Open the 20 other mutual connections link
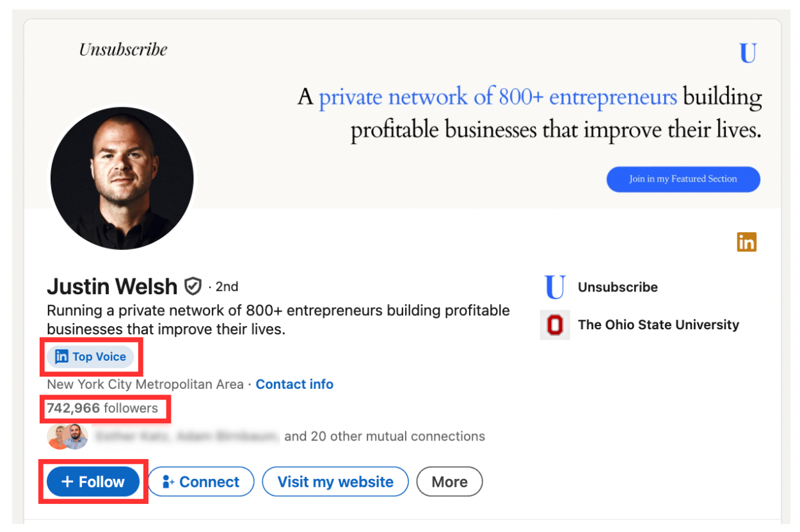Screen dimensions: 800x532 point(385,437)
